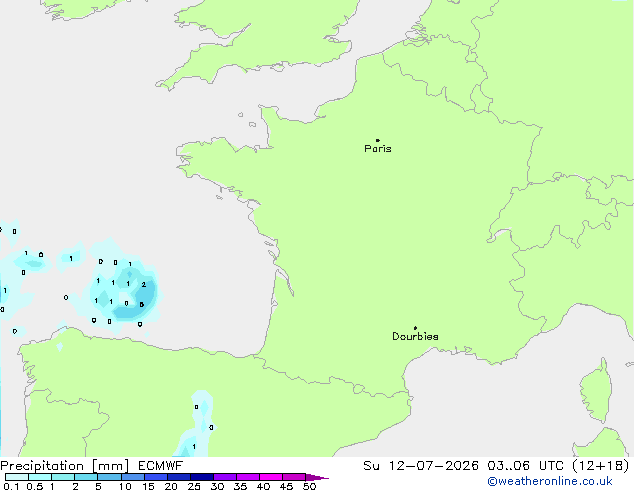Select the 10–15 mm legend color swatch
The image size is (634, 490).
point(133,477)
